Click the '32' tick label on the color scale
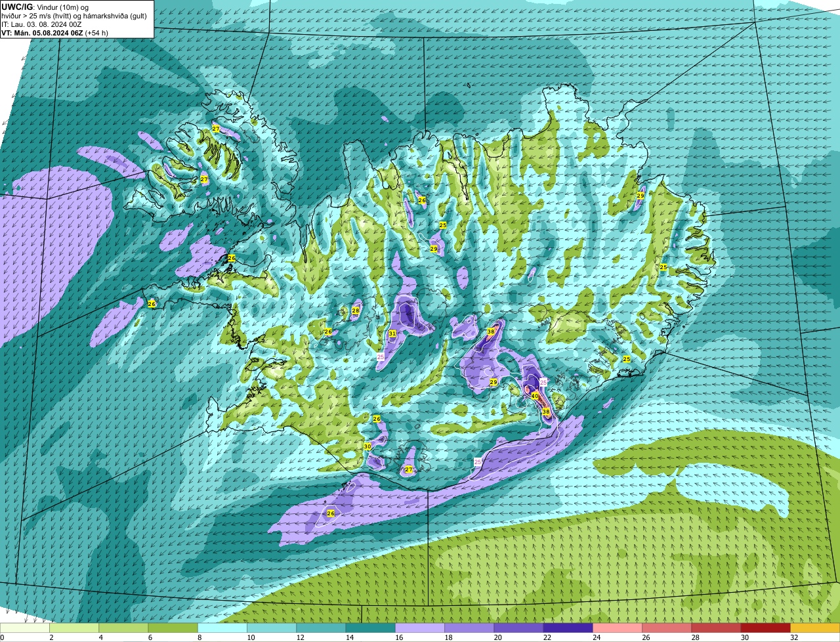The height and width of the screenshot is (642, 840). tap(793, 637)
